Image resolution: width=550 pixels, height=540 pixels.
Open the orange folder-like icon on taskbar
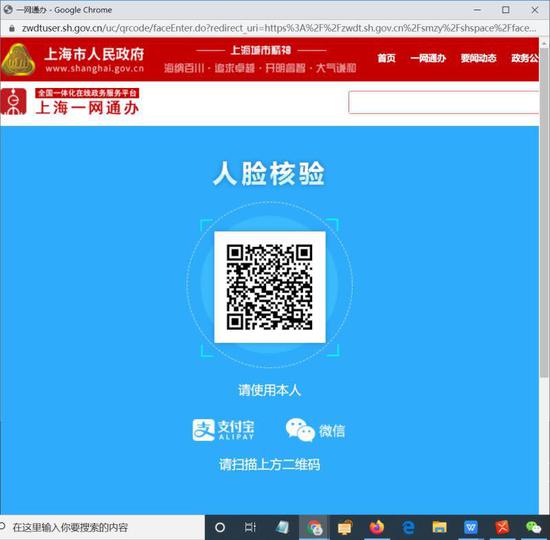[x=345, y=527]
